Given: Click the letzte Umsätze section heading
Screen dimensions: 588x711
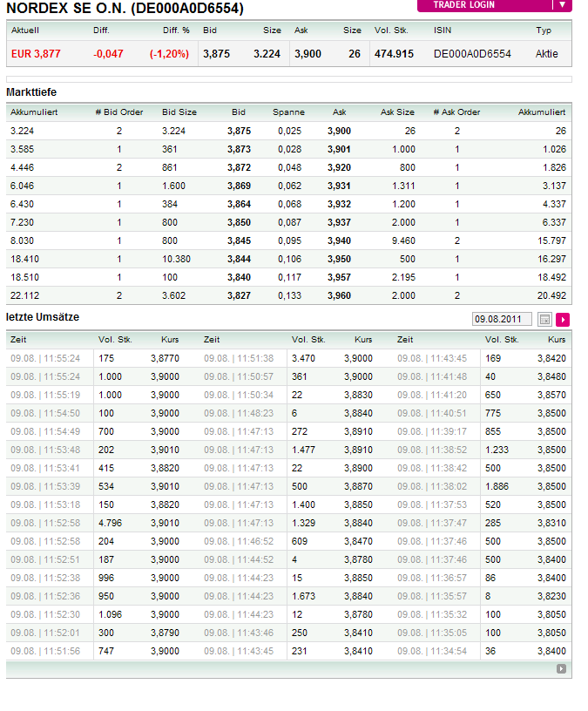Looking at the screenshot, I should 43,317.
